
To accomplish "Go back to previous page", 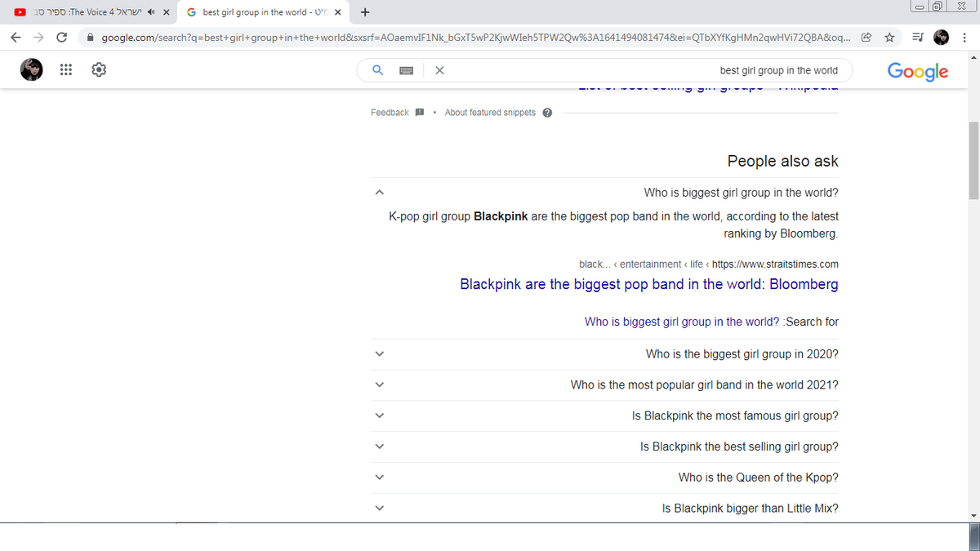I will coord(16,38).
